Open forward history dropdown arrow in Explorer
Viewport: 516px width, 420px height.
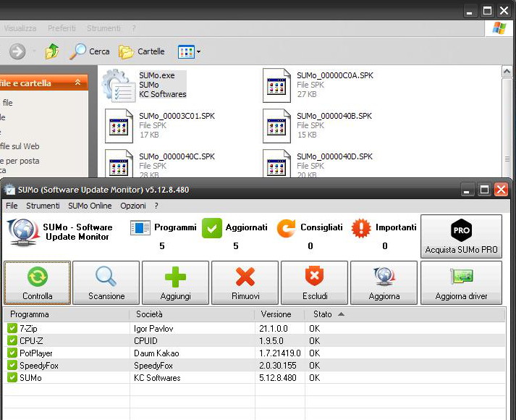34,51
